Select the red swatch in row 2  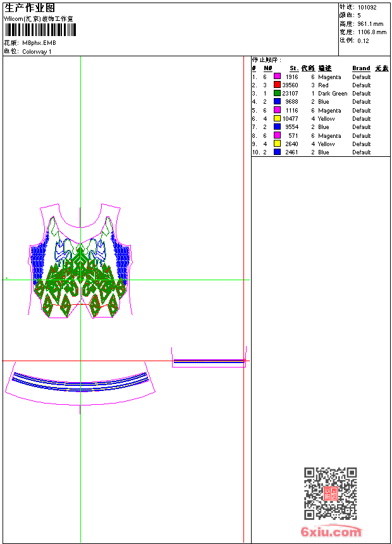tap(277, 85)
